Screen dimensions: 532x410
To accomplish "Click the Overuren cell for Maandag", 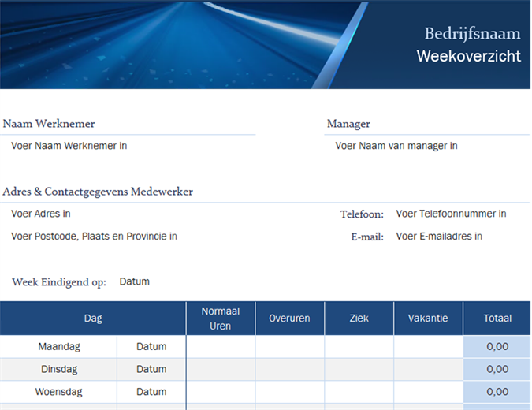I will pos(289,346).
